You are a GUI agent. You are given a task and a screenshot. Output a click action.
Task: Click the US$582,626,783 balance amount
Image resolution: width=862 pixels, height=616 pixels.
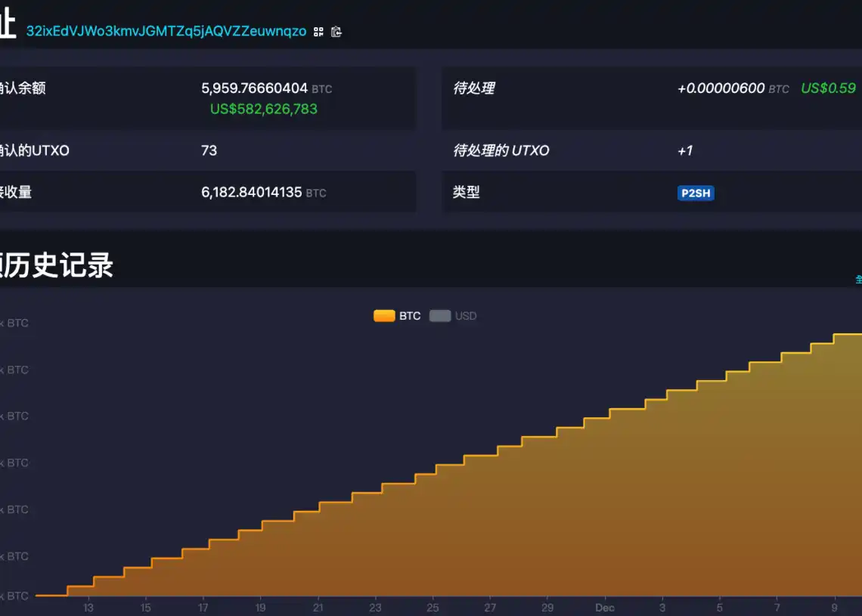click(263, 109)
